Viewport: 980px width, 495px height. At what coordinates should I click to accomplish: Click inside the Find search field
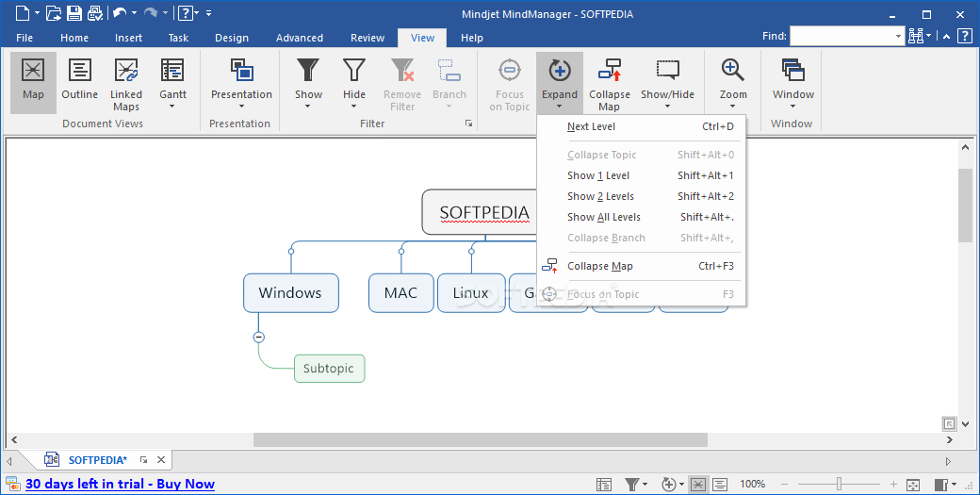point(841,36)
